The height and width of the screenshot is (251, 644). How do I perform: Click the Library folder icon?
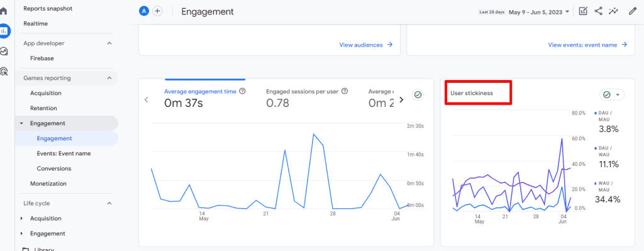point(26,249)
